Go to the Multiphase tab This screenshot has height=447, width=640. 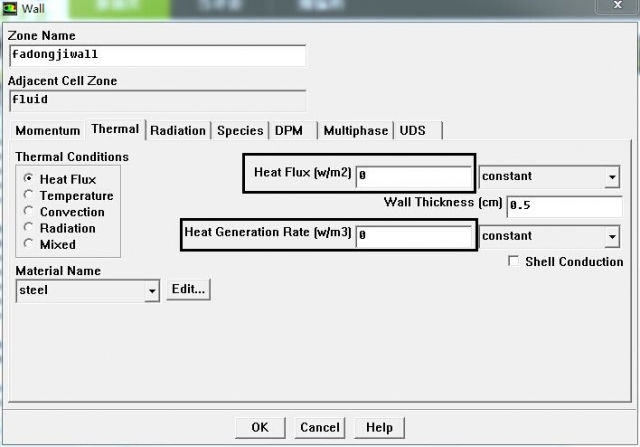tap(356, 131)
